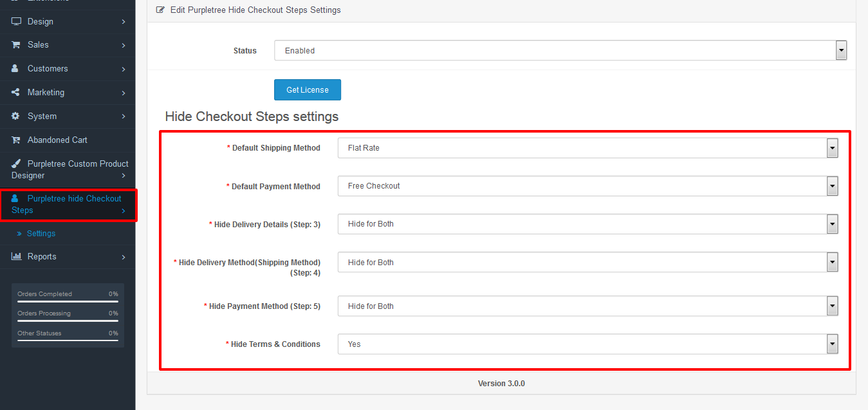The width and height of the screenshot is (868, 410).
Task: Open the Marketing sidebar menu
Action: point(68,93)
